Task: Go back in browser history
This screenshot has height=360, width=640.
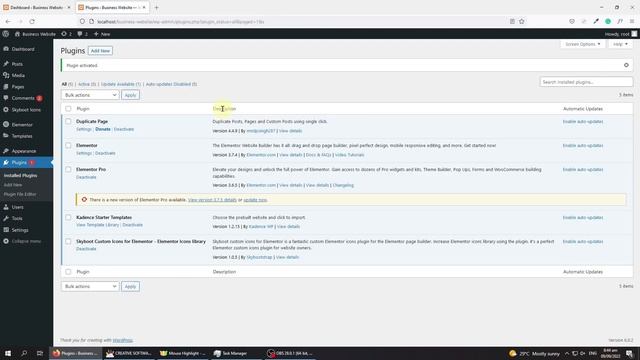Action: point(8,21)
